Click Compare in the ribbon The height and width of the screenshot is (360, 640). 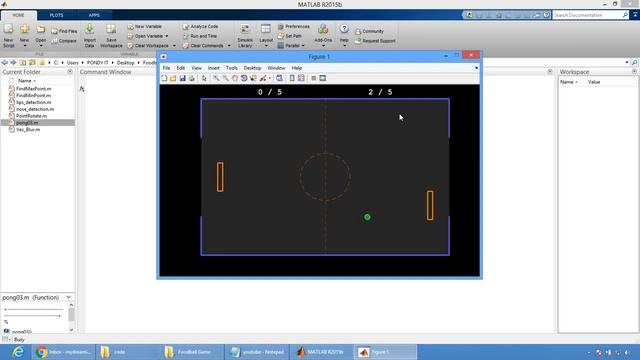point(64,41)
